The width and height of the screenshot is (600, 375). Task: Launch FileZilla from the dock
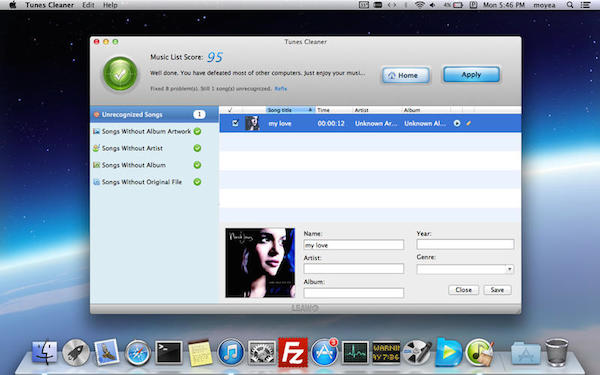293,352
